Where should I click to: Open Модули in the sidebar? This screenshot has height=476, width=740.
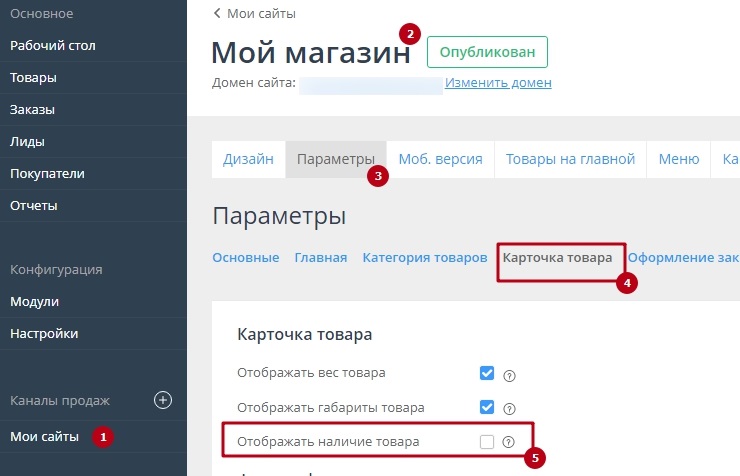[93, 301]
